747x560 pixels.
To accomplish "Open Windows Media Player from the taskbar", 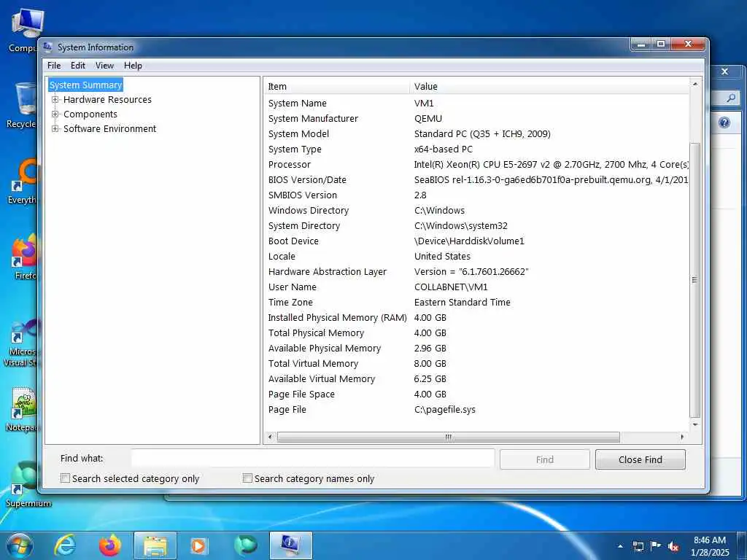I will pyautogui.click(x=198, y=545).
